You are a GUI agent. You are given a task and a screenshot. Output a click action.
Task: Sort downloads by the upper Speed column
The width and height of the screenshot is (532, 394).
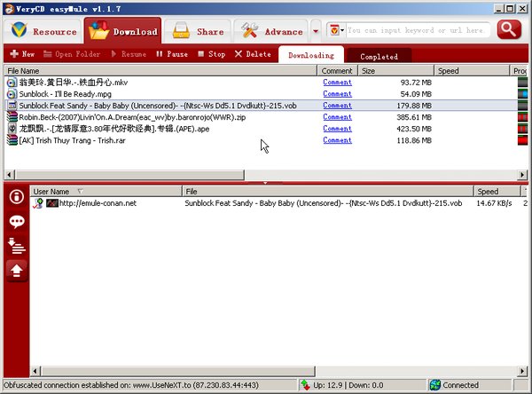tap(472, 71)
